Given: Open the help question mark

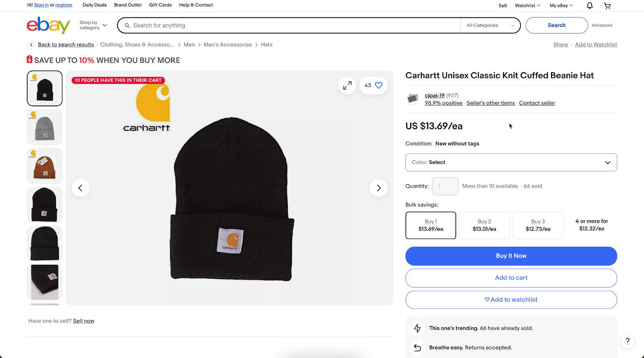Looking at the screenshot, I should 627,341.
